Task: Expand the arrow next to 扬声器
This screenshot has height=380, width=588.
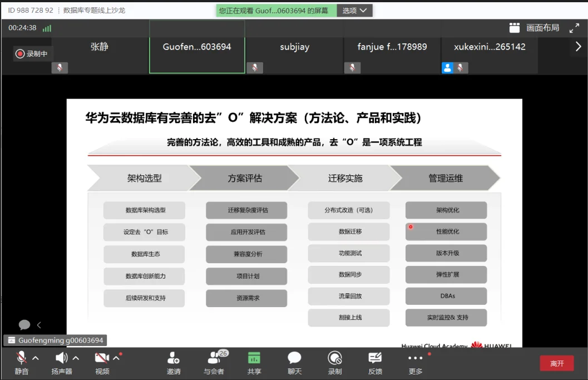Action: pyautogui.click(x=76, y=358)
